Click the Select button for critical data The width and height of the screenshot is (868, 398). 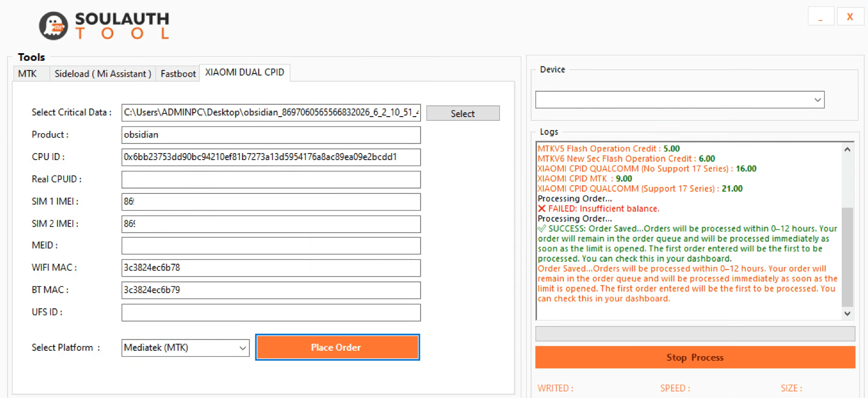click(x=463, y=113)
